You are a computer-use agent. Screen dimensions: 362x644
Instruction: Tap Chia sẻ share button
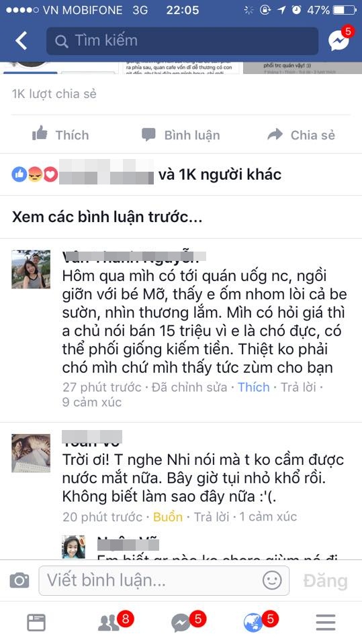pos(301,135)
